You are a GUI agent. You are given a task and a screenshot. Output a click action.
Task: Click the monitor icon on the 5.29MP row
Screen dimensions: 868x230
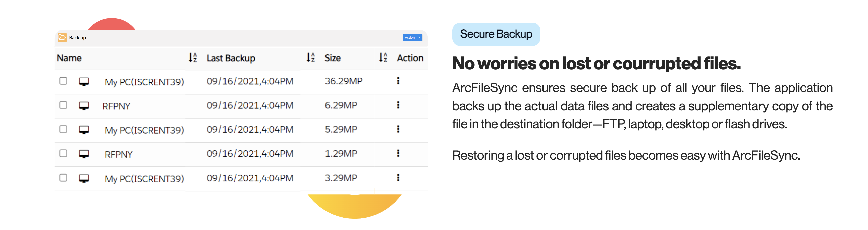84,130
